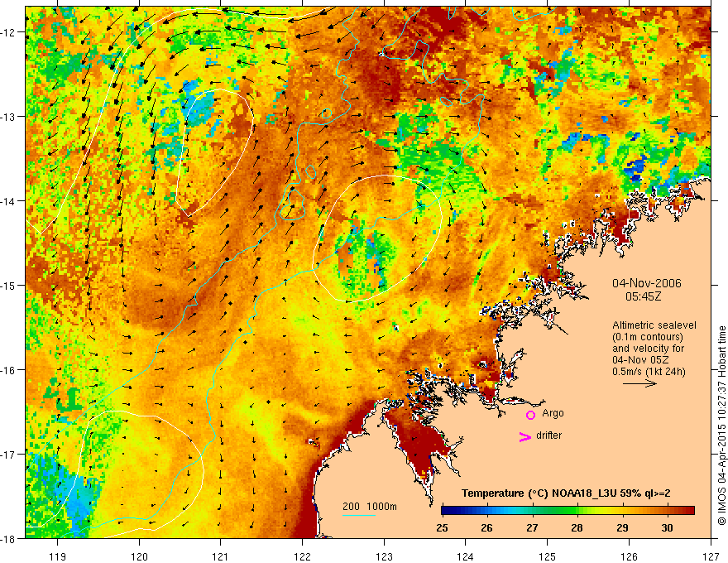Viewport: 728px width, 563px height.
Task: Click the dark blue end of the color bar
Action: 447,511
